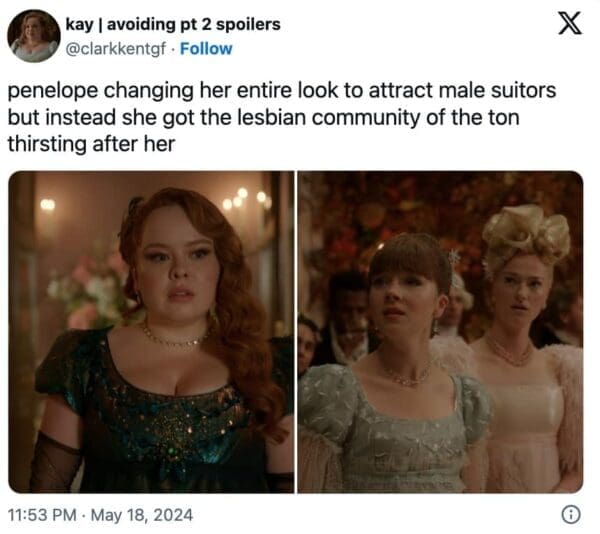
Task: Click display name kay | avoiding pt 2 spoilers
Action: [173, 24]
